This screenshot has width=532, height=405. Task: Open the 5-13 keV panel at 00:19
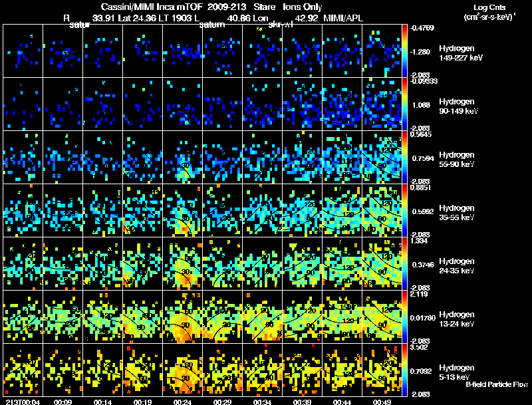point(142,370)
